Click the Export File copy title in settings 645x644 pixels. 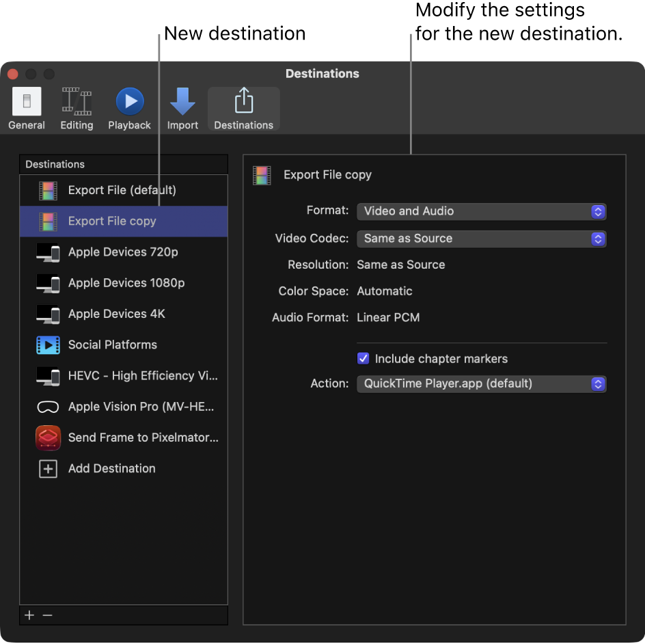click(327, 175)
